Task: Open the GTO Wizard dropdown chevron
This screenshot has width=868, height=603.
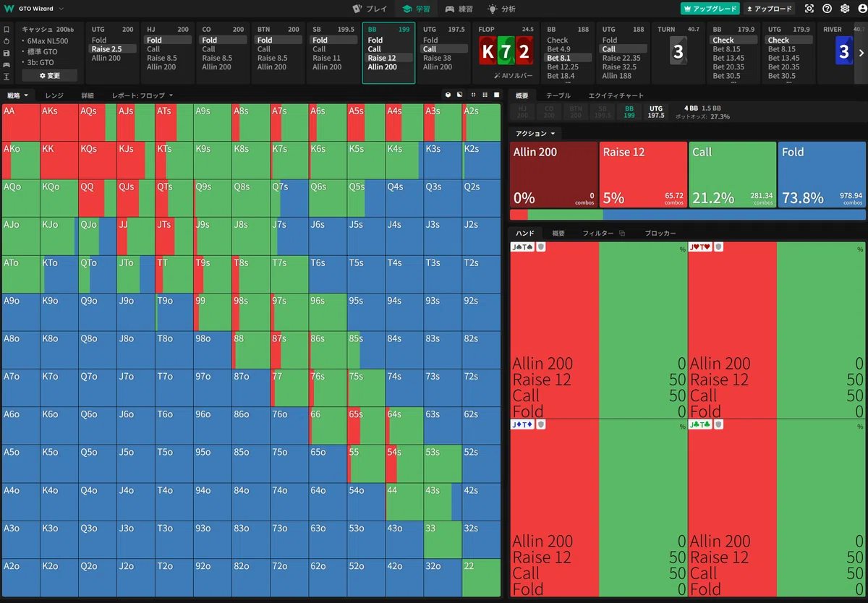Action: click(x=61, y=9)
